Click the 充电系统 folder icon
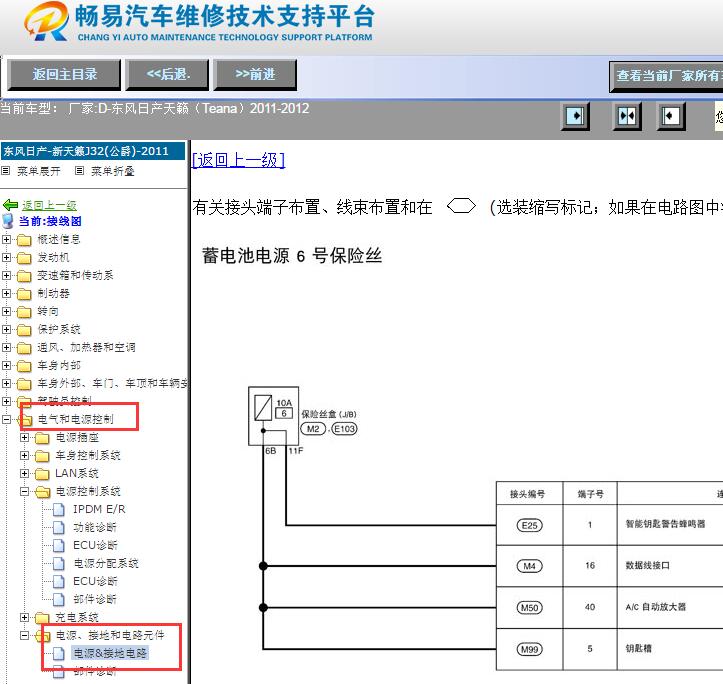 point(42,618)
